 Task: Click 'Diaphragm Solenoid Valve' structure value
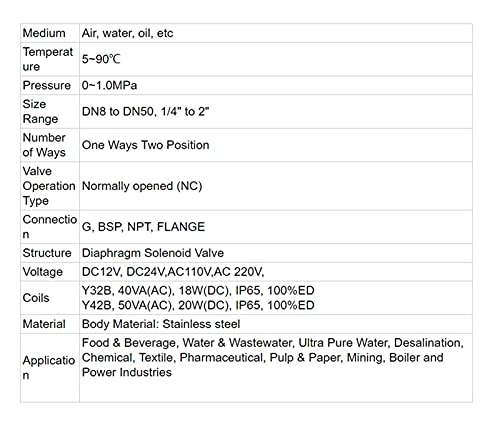(x=153, y=253)
